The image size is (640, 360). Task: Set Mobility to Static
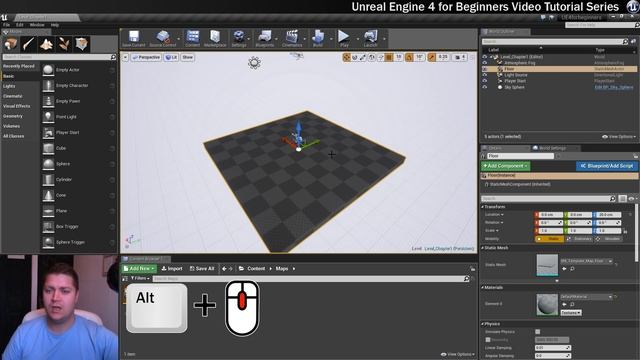(549, 239)
